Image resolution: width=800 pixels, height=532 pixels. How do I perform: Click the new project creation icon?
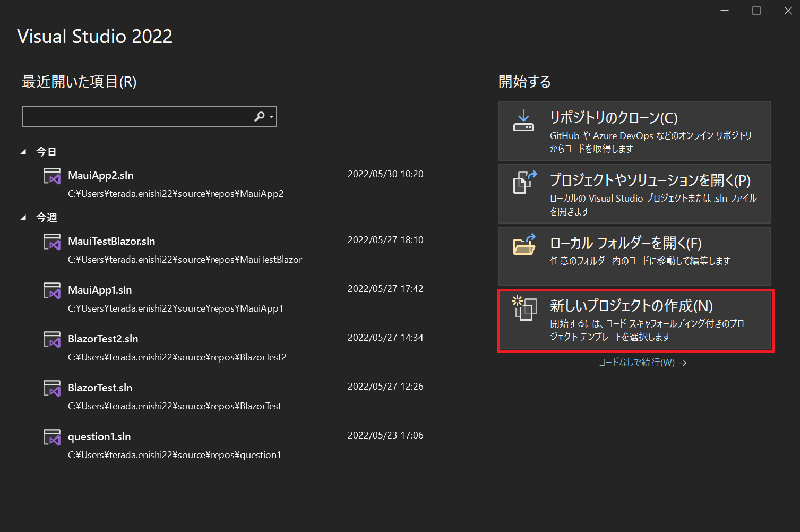[x=524, y=308]
